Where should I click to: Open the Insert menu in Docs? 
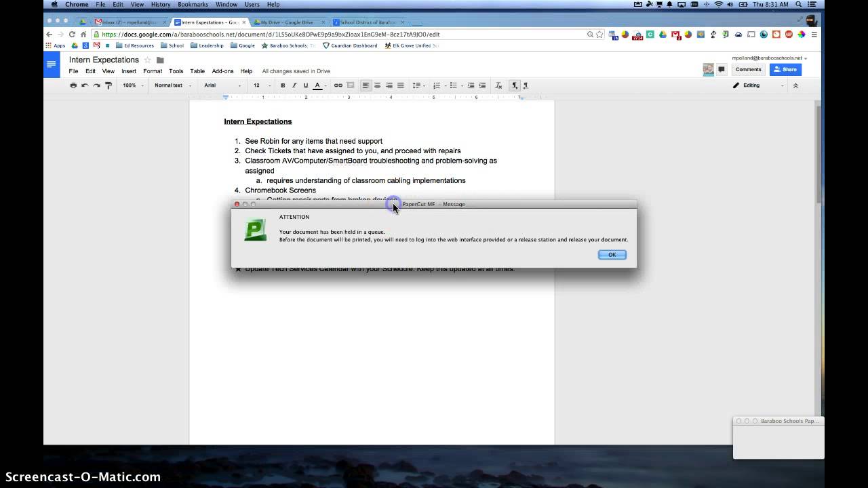click(129, 71)
